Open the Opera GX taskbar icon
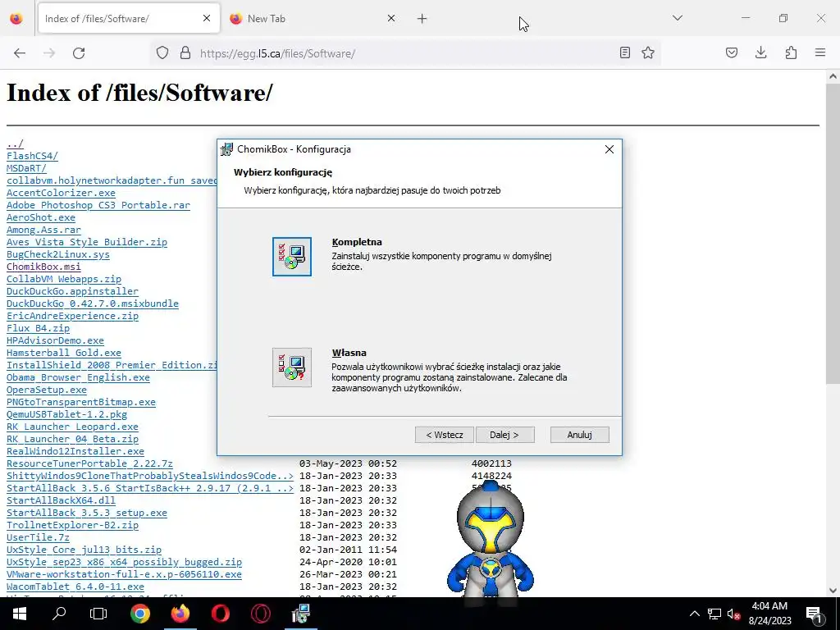 [x=260, y=614]
